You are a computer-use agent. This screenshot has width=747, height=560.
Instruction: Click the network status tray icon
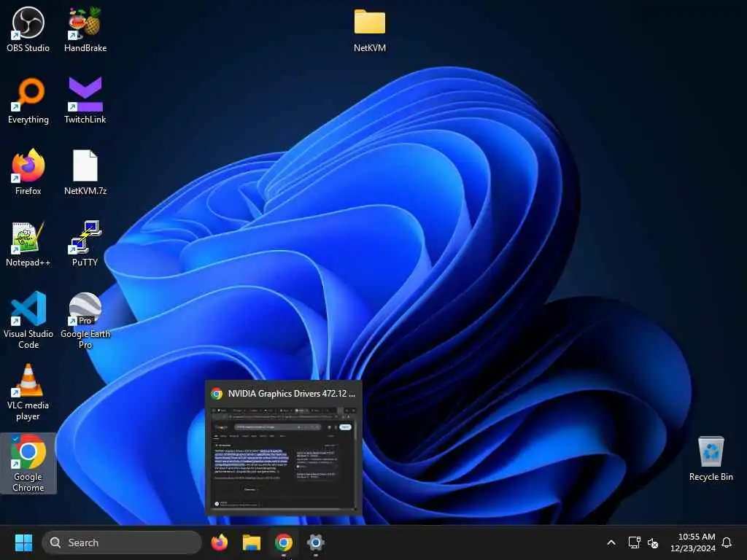634,542
